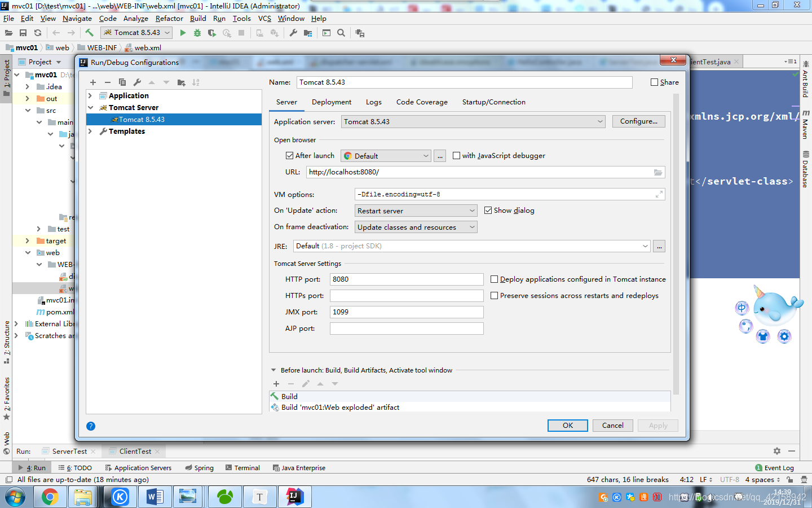Open Chrome from Windows taskbar

coord(50,497)
